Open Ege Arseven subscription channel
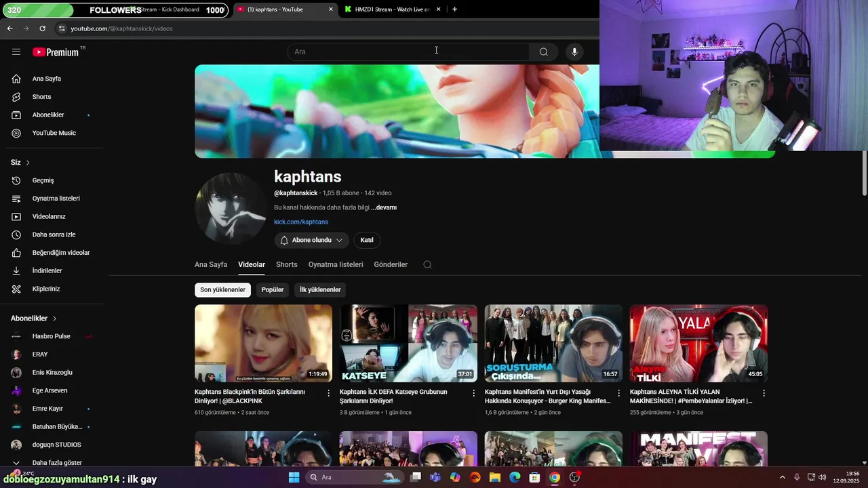868x488 pixels. (52, 390)
